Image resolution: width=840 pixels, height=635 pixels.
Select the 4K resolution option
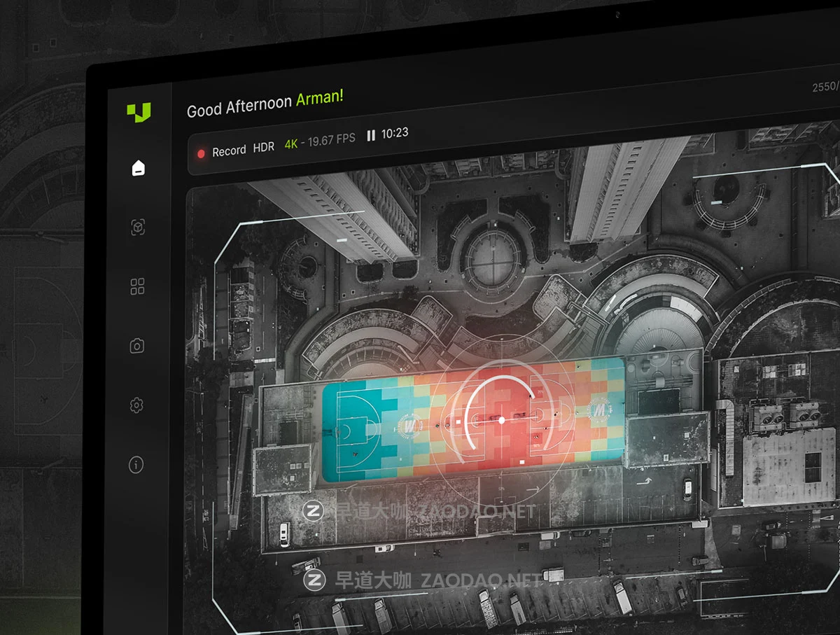coord(291,144)
